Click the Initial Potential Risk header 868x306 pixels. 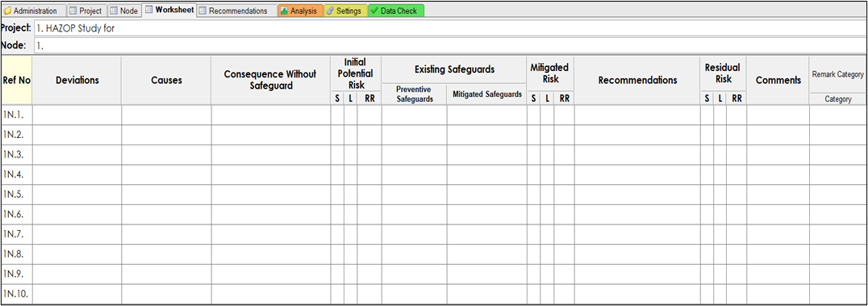(x=356, y=73)
